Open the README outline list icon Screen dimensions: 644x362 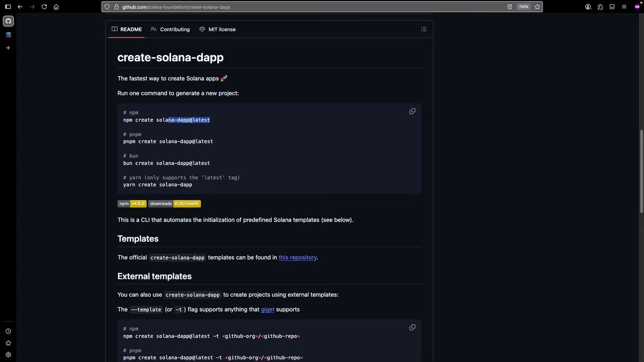click(423, 29)
